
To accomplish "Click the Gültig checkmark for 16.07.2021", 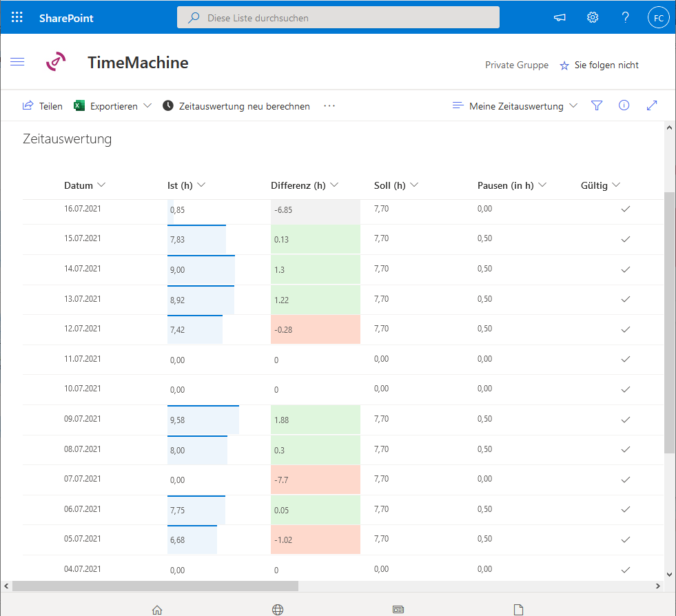I will [x=626, y=209].
